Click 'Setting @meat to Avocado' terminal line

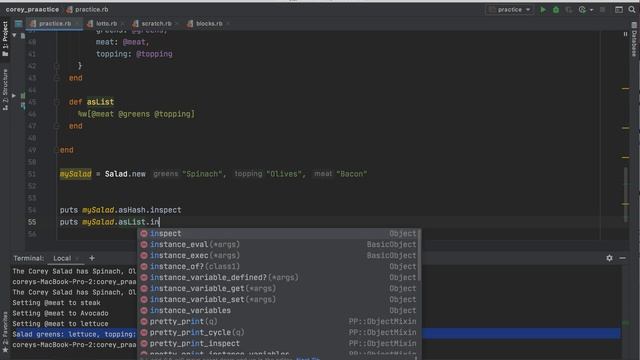60,313
